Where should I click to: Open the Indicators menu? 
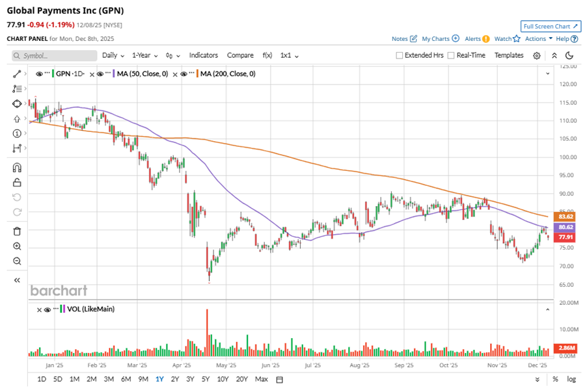click(203, 56)
